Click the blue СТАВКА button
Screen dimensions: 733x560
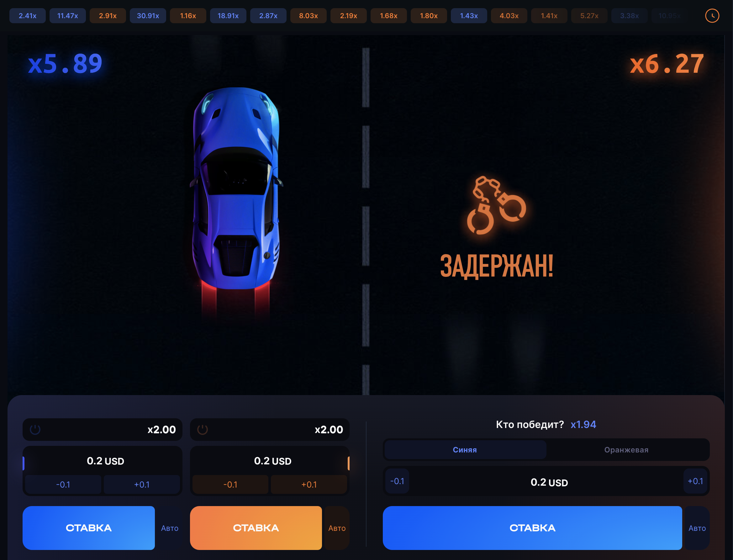[x=89, y=528]
